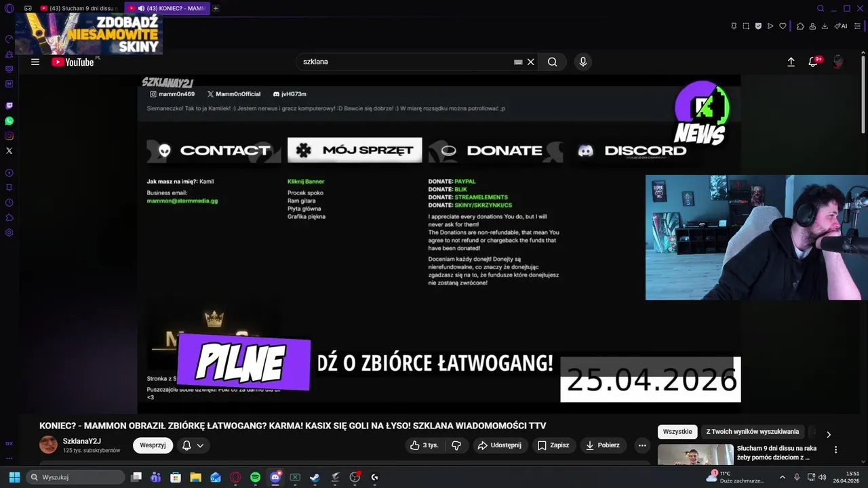868x488 pixels.
Task: Open Instagram in the Opera sidebar
Action: coord(9,136)
